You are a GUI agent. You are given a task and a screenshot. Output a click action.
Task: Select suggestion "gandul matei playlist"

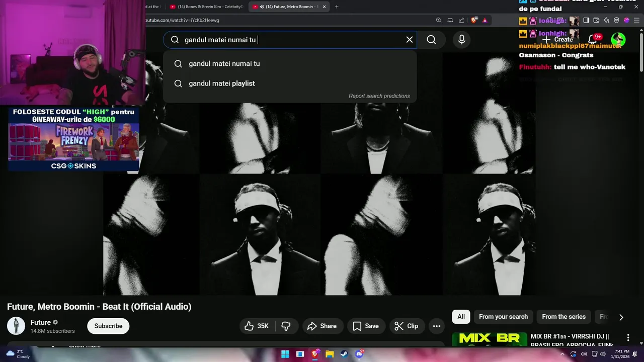(290, 83)
